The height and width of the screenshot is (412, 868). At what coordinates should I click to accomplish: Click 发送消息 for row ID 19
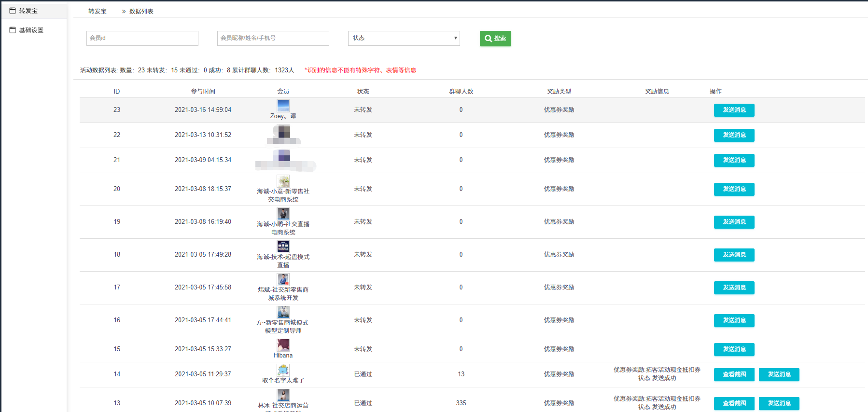pos(734,222)
